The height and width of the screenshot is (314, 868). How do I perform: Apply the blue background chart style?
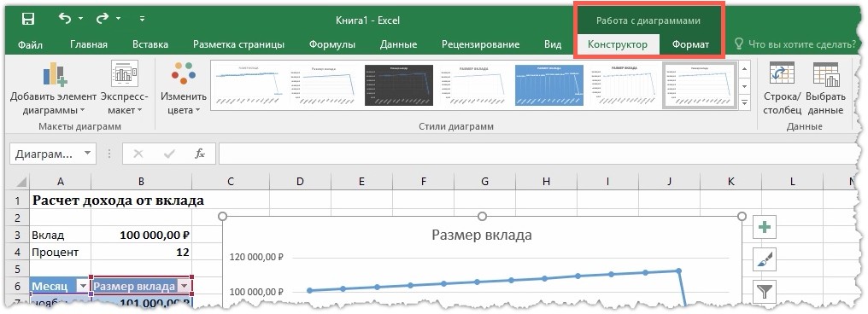[549, 84]
